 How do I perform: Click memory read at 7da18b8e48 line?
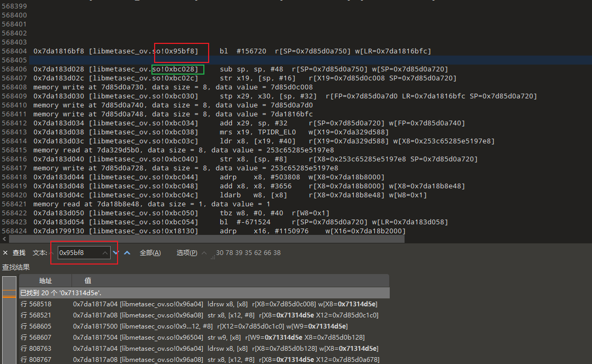pyautogui.click(x=152, y=204)
